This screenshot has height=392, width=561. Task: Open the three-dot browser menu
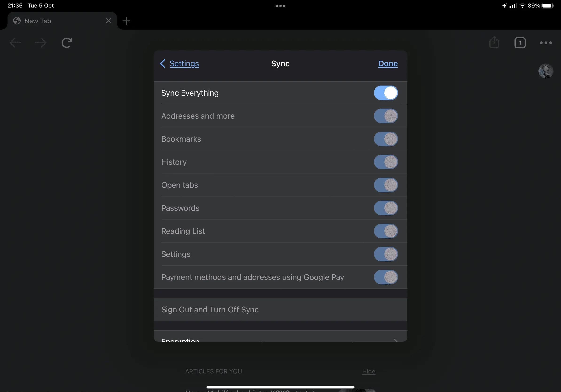coord(546,43)
